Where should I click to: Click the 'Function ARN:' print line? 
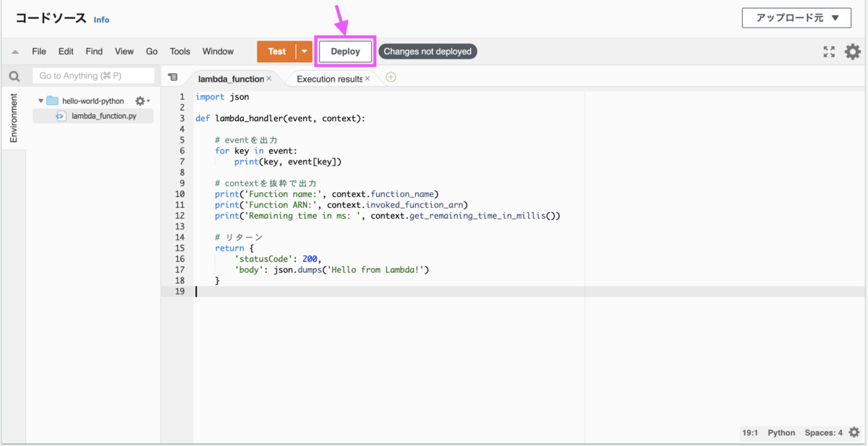(341, 205)
